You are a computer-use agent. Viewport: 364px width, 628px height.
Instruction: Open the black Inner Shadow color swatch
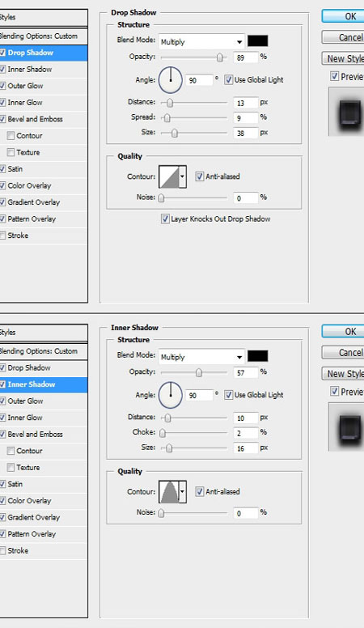(258, 356)
